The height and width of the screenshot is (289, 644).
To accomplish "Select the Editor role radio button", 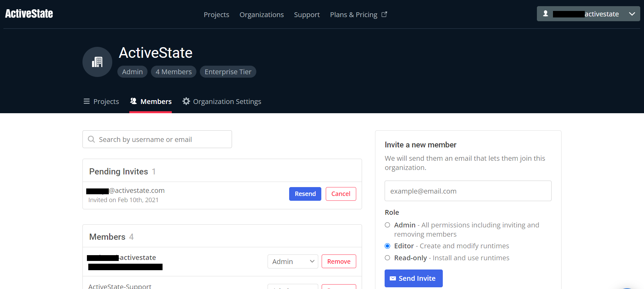I will (387, 246).
